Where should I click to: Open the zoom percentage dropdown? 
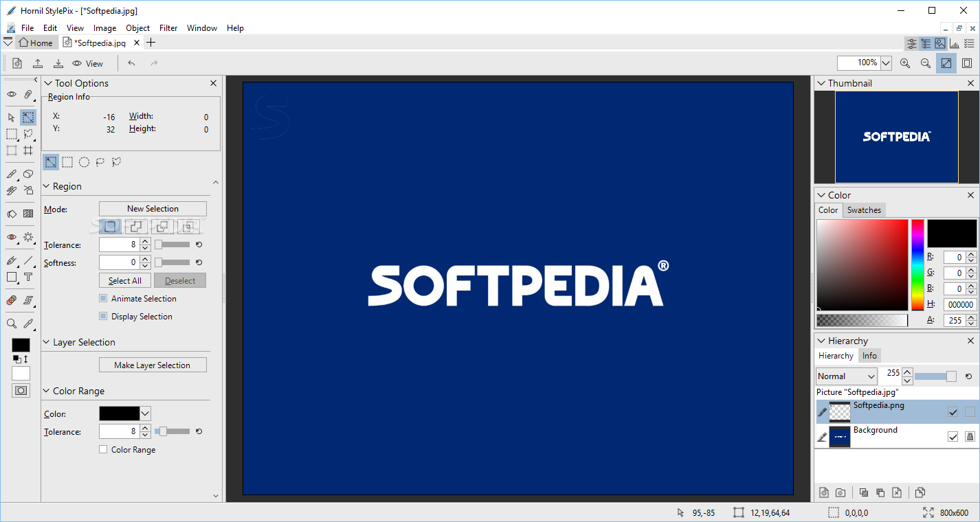886,63
